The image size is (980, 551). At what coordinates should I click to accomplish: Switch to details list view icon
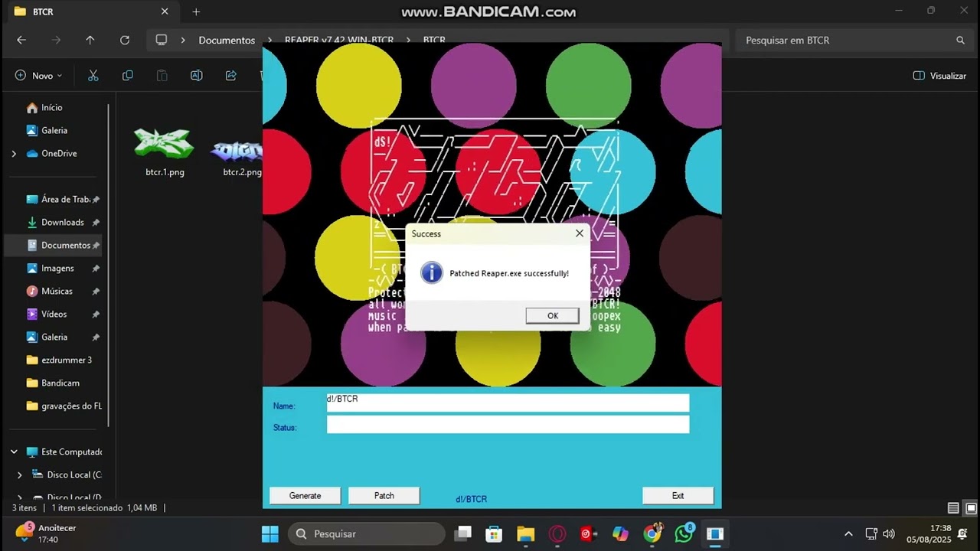click(953, 508)
